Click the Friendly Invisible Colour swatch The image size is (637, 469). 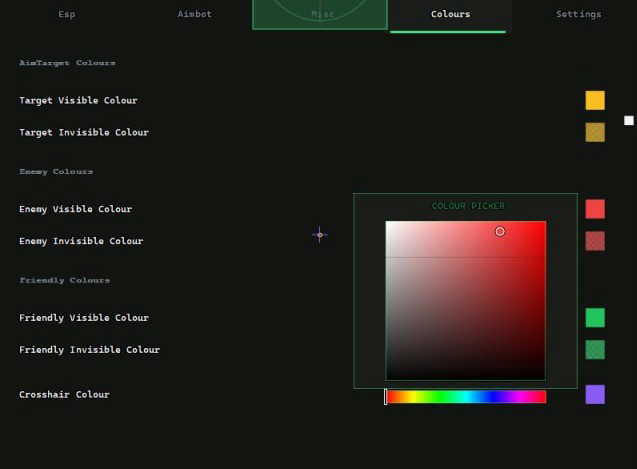(595, 350)
